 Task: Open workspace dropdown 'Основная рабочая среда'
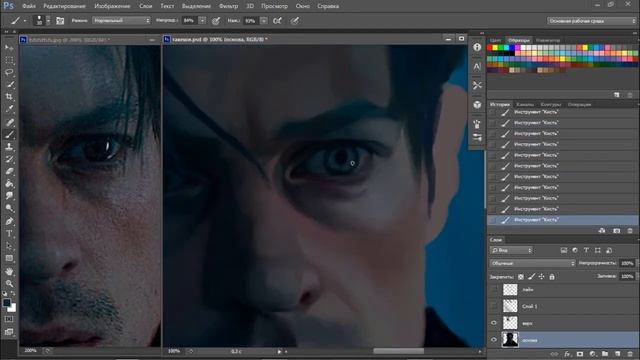(591, 21)
